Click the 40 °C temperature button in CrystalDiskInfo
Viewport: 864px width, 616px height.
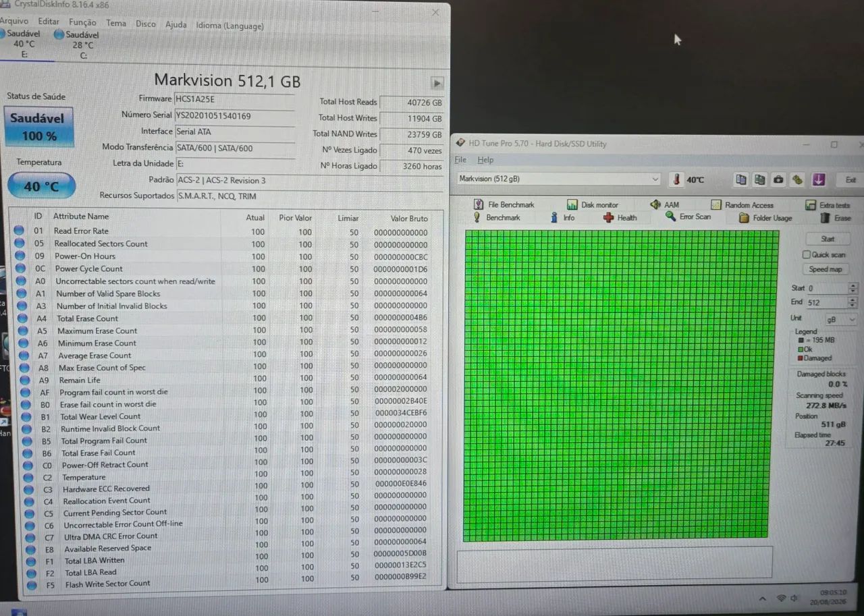(x=41, y=186)
